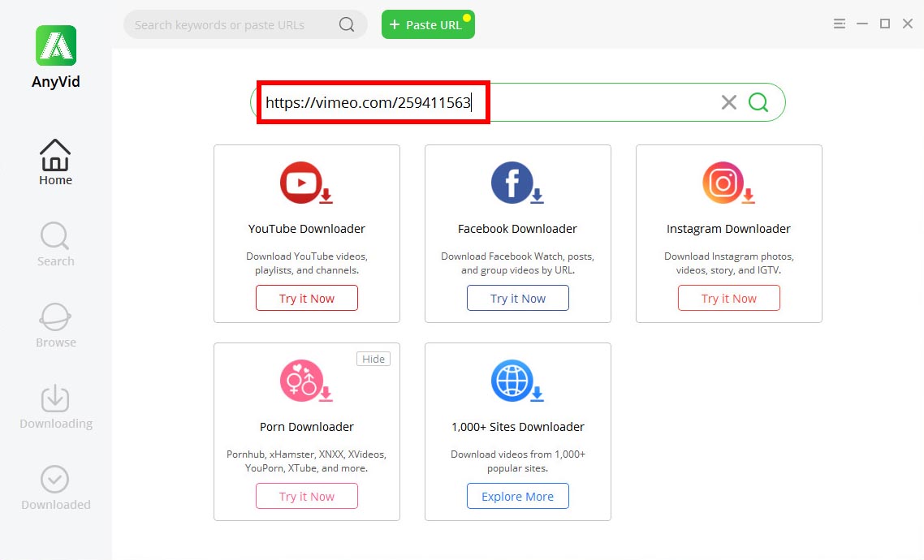
Task: Click the Explore More button
Action: click(518, 496)
